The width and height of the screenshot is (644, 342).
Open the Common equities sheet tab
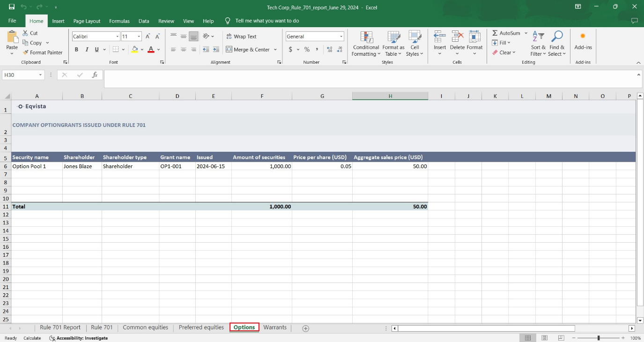pos(145,327)
